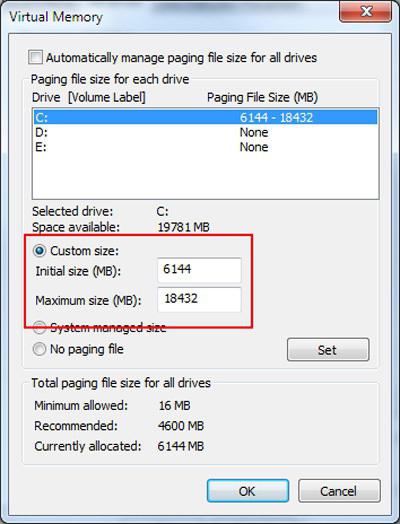Click the 6144 - 18432 paging size entry

tap(276, 117)
